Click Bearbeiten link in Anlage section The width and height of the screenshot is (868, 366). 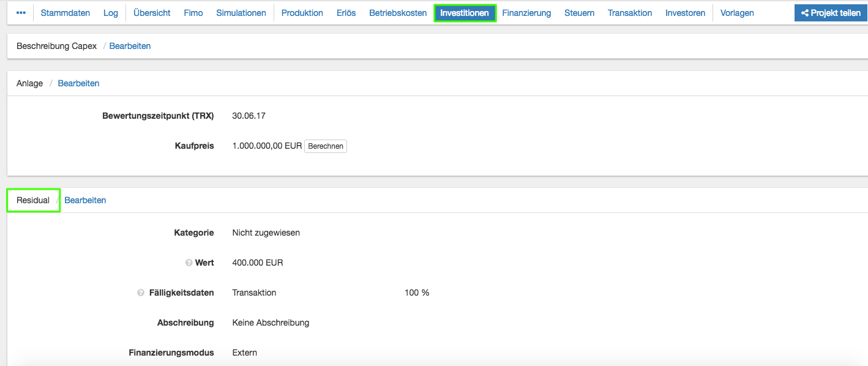pyautogui.click(x=78, y=83)
